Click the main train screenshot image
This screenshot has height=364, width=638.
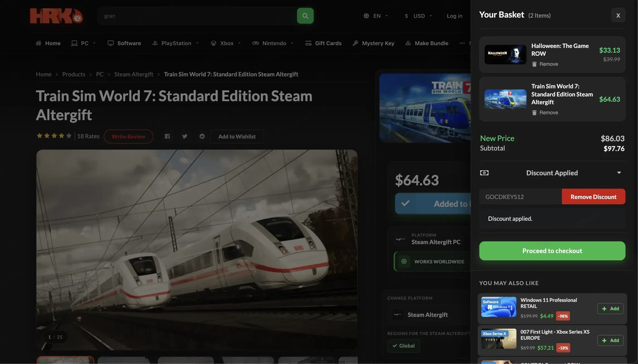tap(197, 250)
